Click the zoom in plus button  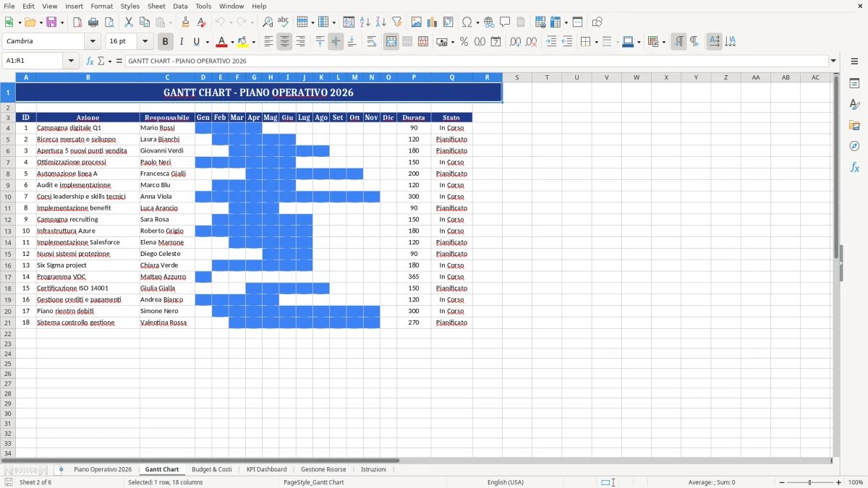pos(839,482)
